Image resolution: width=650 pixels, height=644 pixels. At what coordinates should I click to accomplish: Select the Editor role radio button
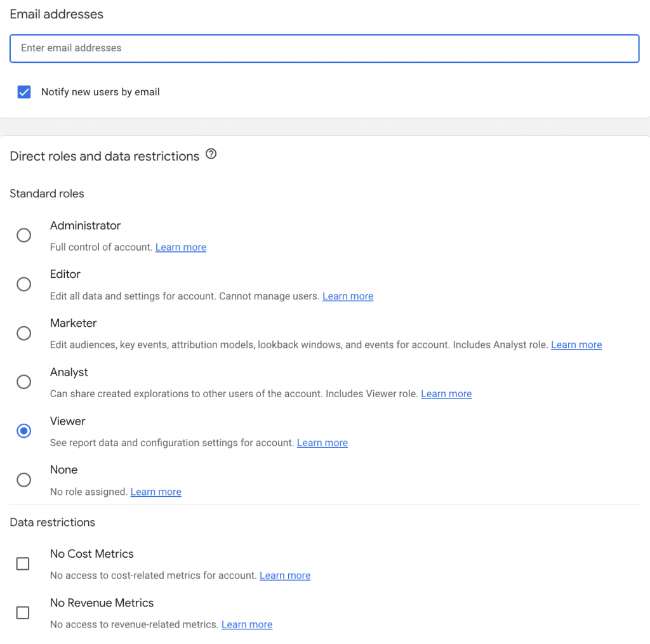coord(24,284)
